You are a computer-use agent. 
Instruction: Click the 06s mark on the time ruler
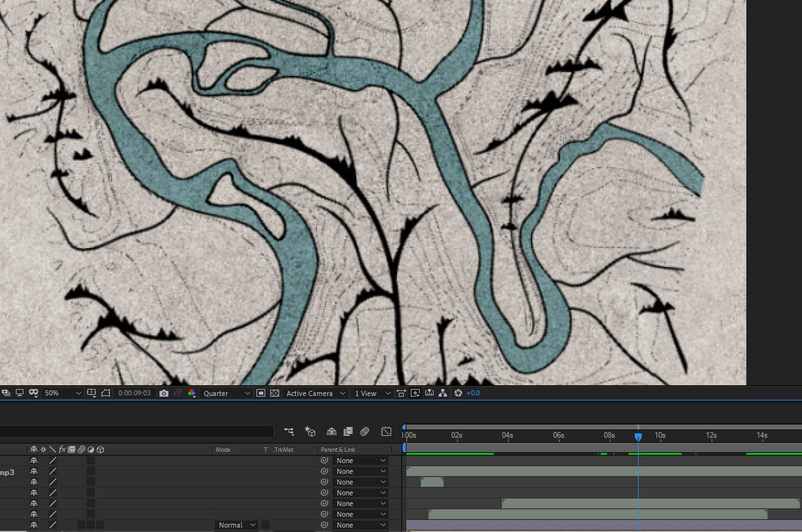point(558,435)
